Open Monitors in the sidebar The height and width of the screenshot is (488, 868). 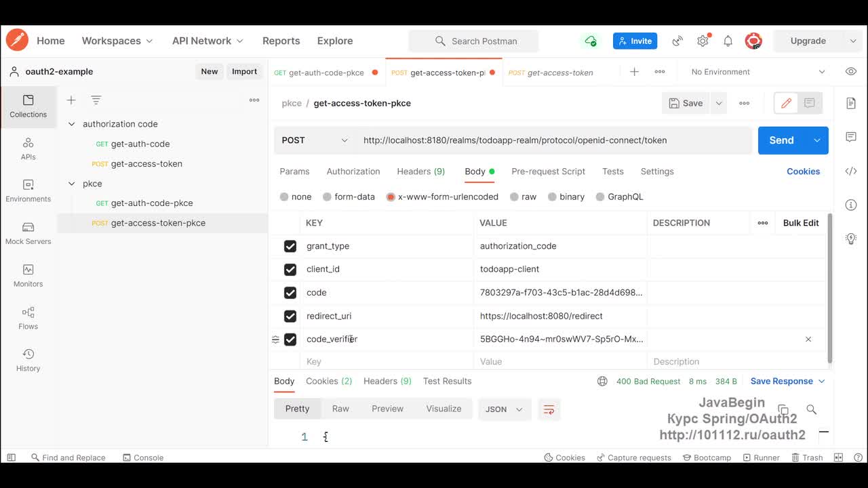[x=28, y=276]
